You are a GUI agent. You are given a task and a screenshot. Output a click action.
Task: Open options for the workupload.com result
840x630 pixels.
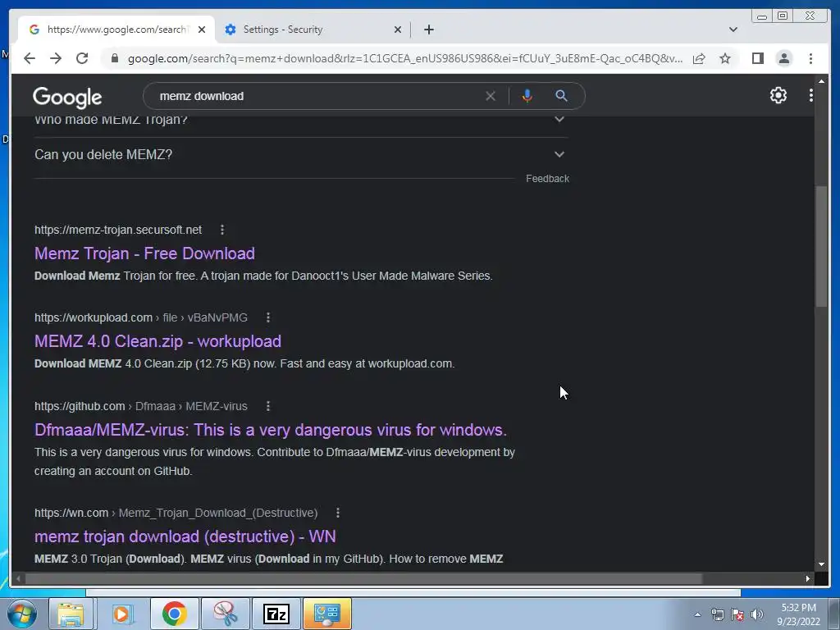(268, 317)
